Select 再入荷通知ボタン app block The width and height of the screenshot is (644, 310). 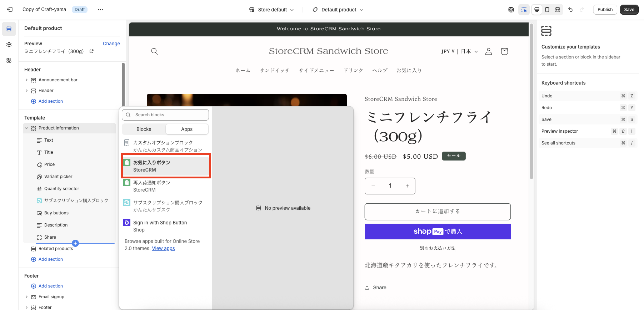click(165, 186)
